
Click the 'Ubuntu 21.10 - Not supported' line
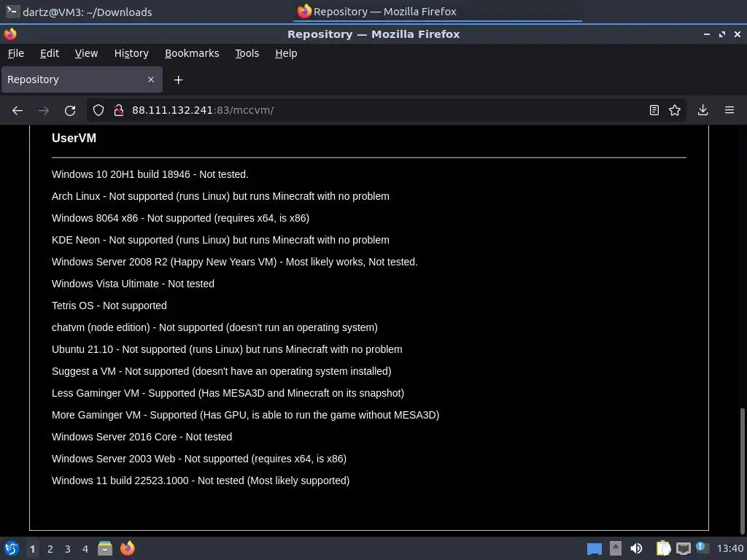(227, 349)
